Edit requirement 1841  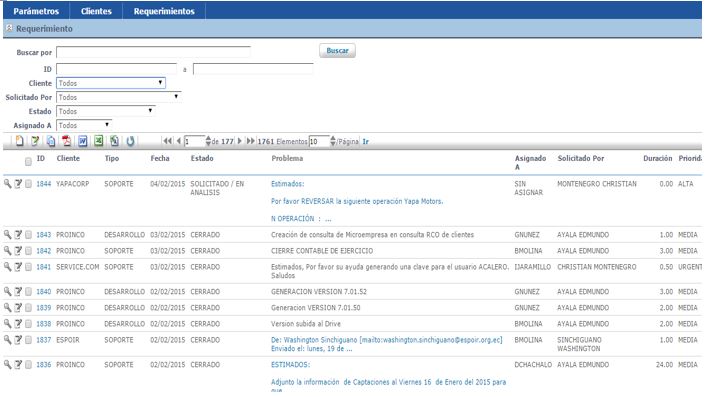coord(18,266)
